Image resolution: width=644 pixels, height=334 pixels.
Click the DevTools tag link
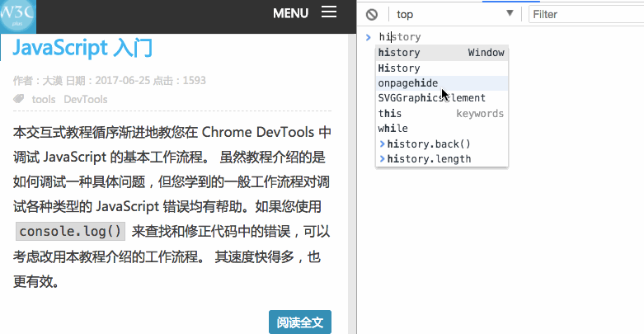[86, 100]
